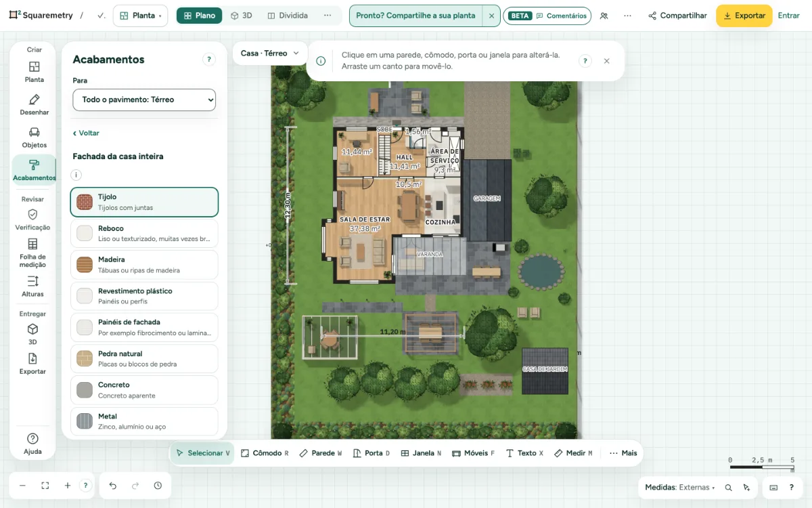Screen dimensions: 812x508
Task: Choose Madeira facade finish
Action: [144, 264]
